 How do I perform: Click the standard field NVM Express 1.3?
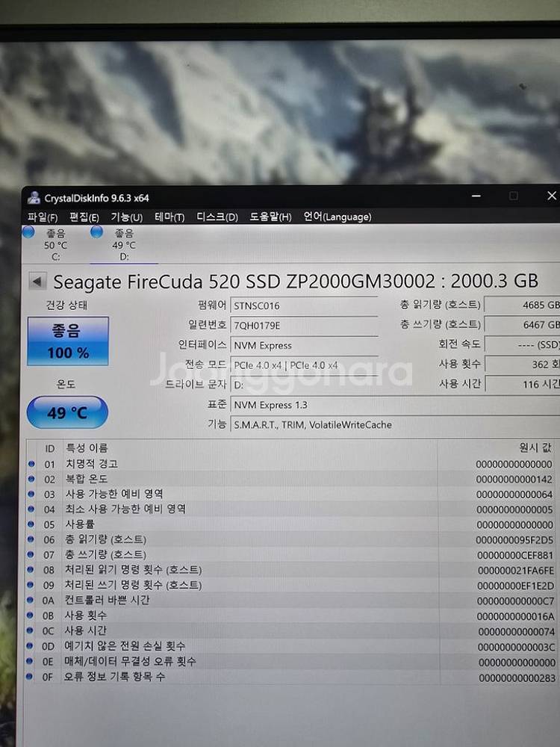(x=395, y=405)
